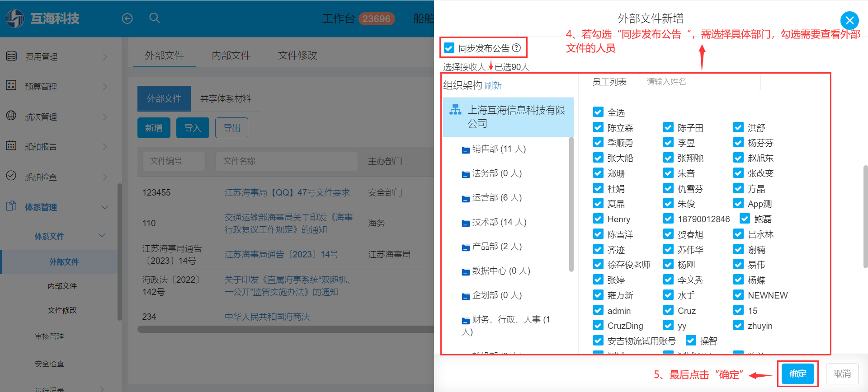Image resolution: width=868 pixels, height=392 pixels.
Task: Open the search magnifier icon
Action: tap(155, 18)
